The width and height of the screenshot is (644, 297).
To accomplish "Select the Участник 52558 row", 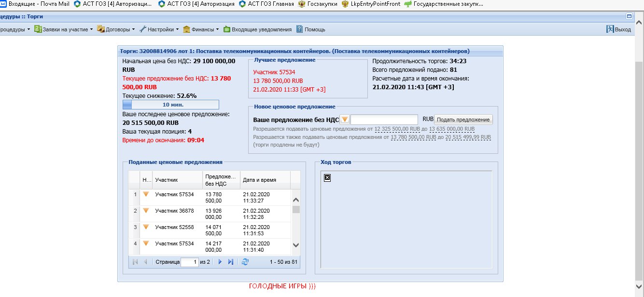I will coord(210,230).
